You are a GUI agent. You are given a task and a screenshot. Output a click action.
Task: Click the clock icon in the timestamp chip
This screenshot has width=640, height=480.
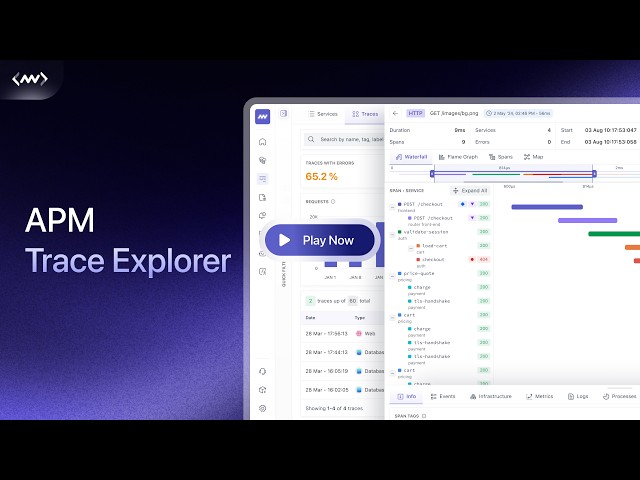tap(489, 113)
